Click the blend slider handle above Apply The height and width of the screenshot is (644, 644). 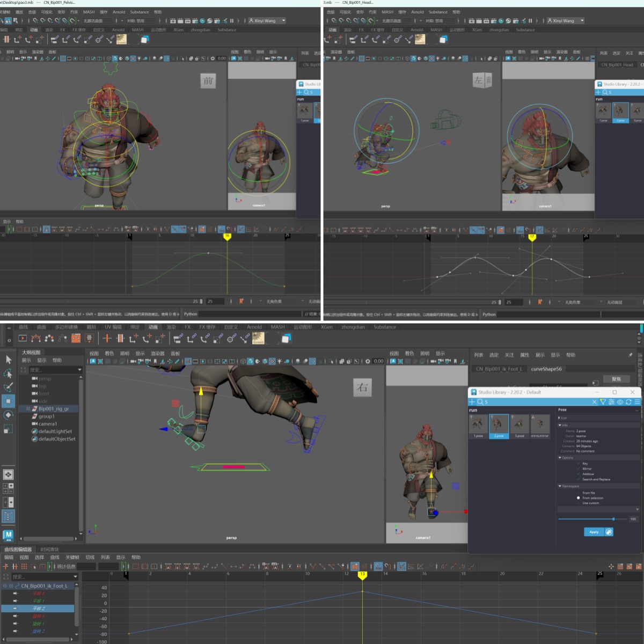pyautogui.click(x=613, y=519)
